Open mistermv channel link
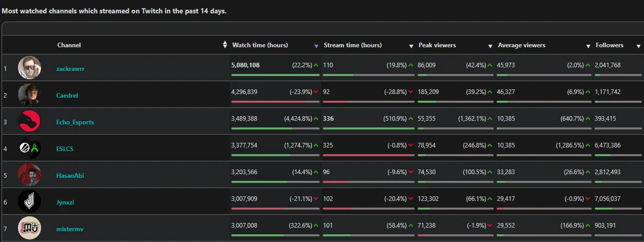The image size is (644, 242). click(69, 229)
